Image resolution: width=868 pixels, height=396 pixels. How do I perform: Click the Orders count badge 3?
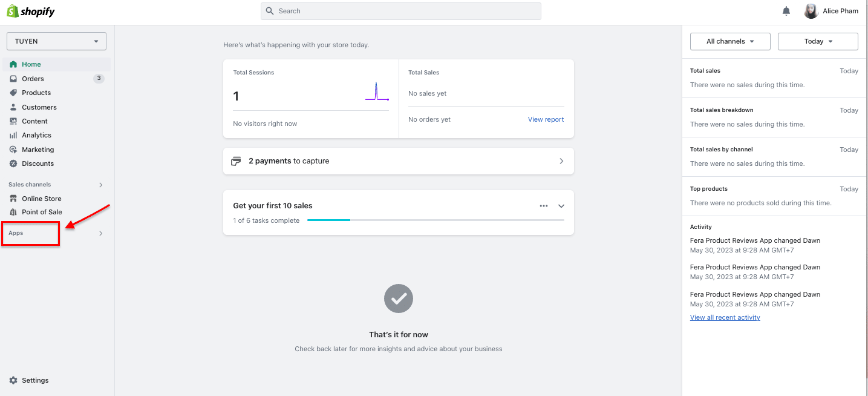pos(99,79)
